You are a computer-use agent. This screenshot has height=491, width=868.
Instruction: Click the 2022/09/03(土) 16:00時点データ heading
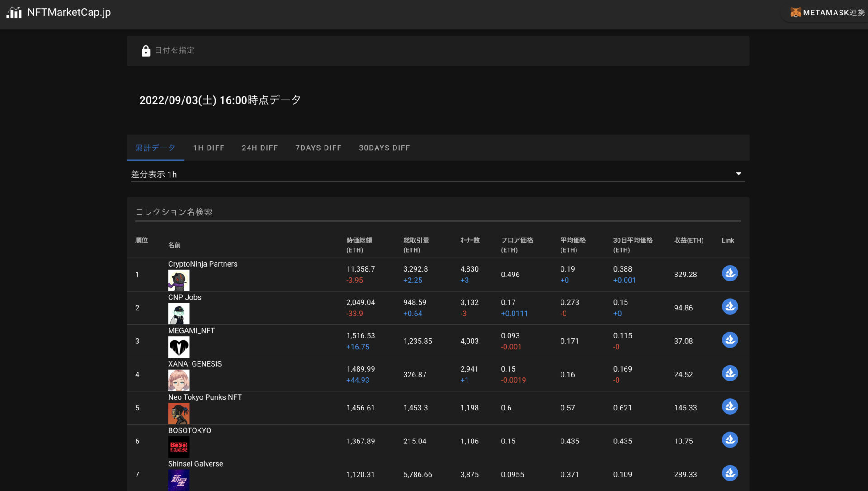pos(220,100)
